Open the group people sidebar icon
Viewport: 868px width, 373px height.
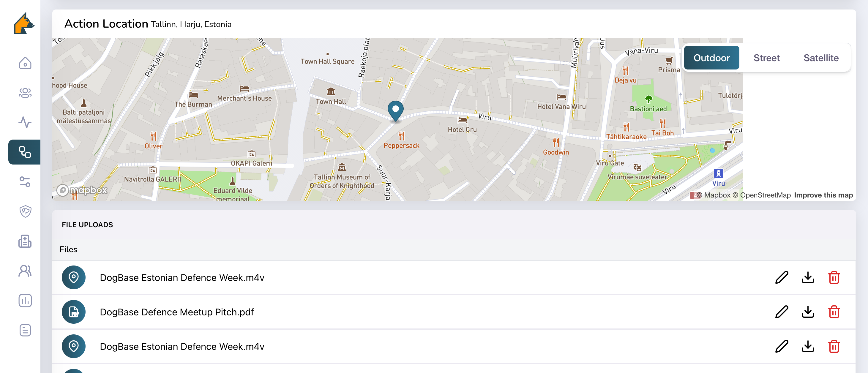click(25, 93)
